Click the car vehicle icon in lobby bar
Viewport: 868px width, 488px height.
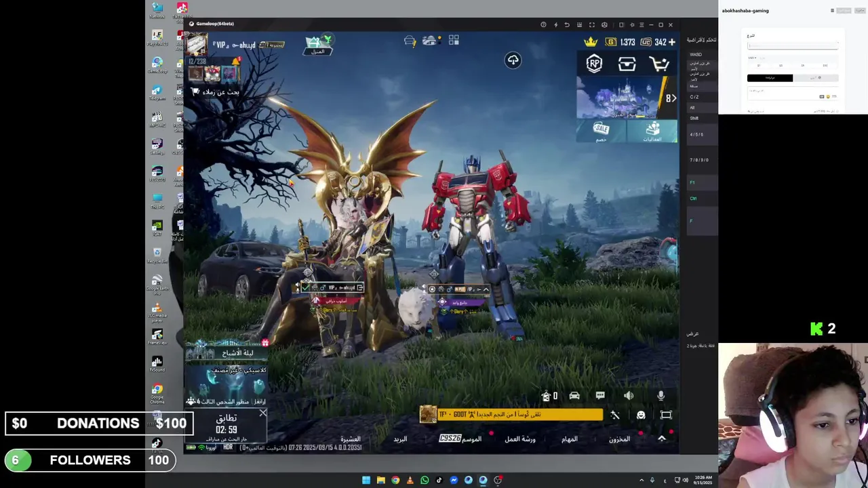[x=574, y=396]
